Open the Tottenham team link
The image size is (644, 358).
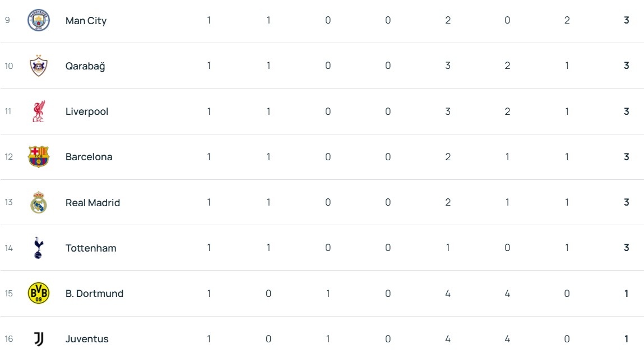[91, 248]
